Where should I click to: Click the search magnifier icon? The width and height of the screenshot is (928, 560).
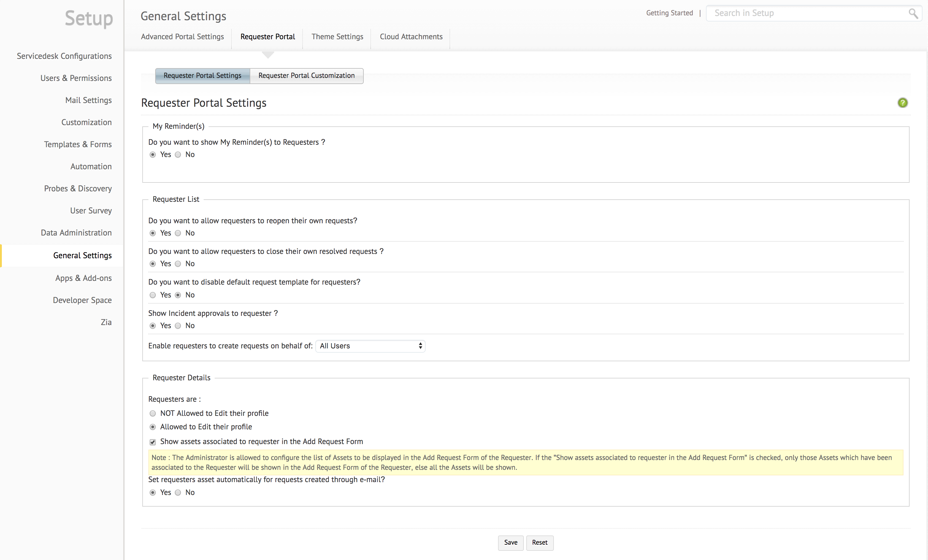click(913, 13)
